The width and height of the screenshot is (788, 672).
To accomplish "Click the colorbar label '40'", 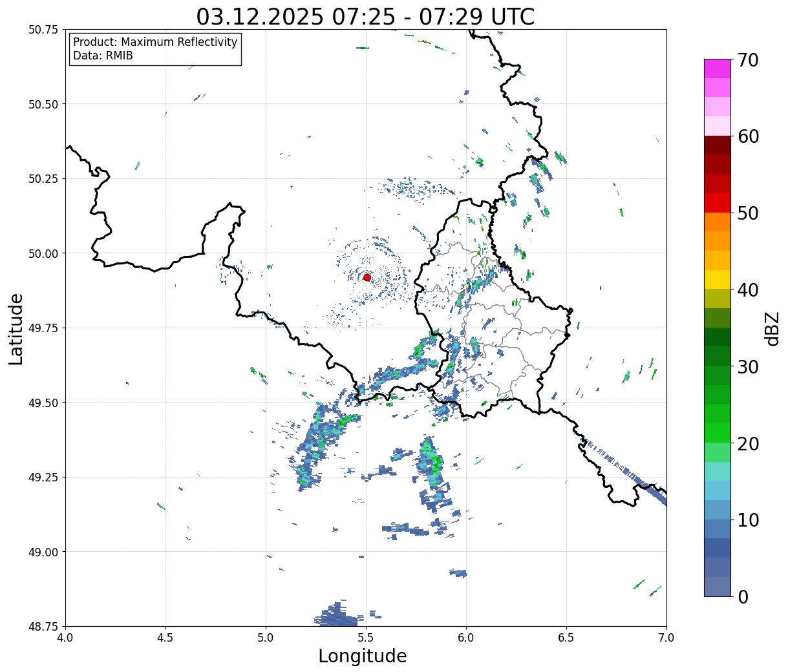I will (747, 290).
